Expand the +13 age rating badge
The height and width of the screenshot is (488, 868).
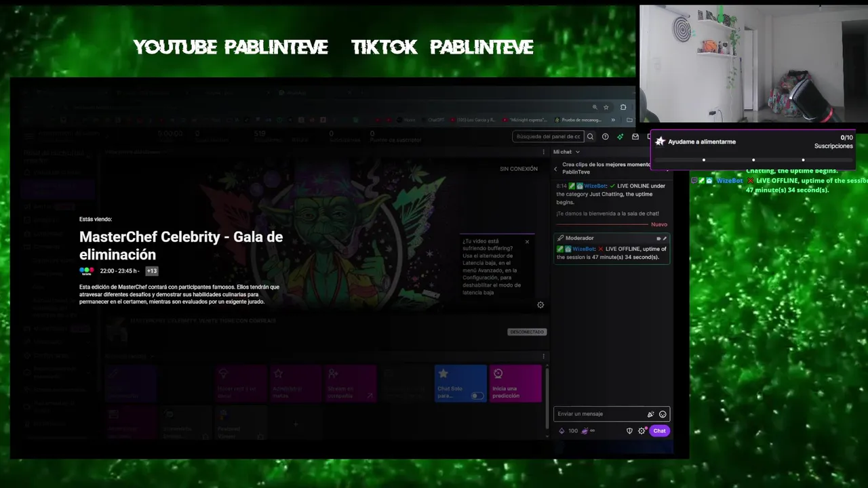point(151,271)
